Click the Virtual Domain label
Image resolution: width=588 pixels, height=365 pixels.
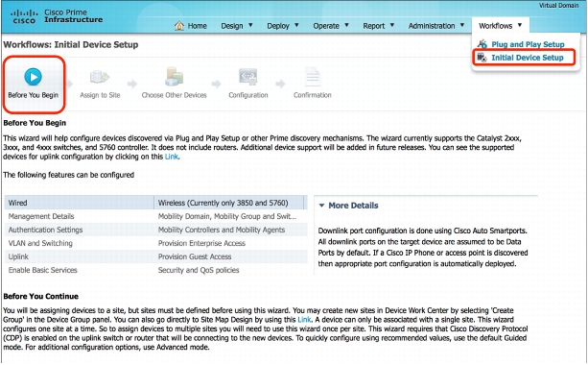pos(559,5)
